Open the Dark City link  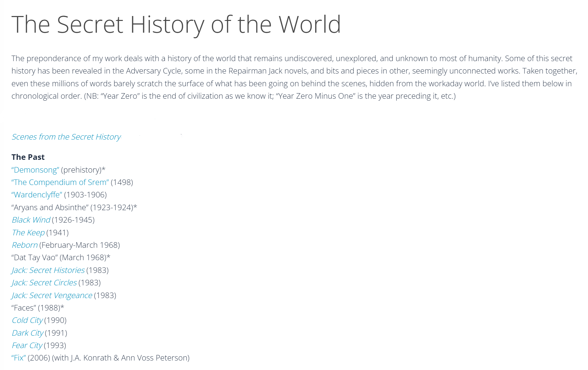[27, 333]
